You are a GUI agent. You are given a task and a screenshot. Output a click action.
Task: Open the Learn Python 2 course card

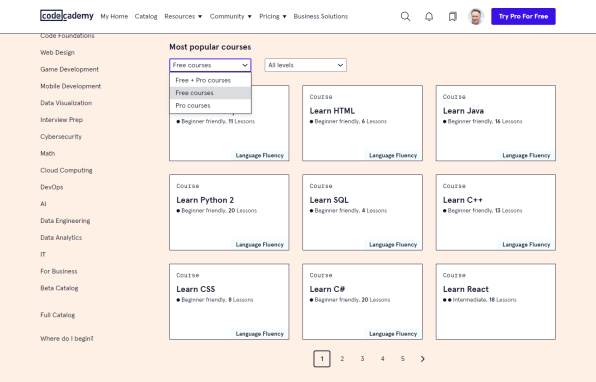pos(229,212)
